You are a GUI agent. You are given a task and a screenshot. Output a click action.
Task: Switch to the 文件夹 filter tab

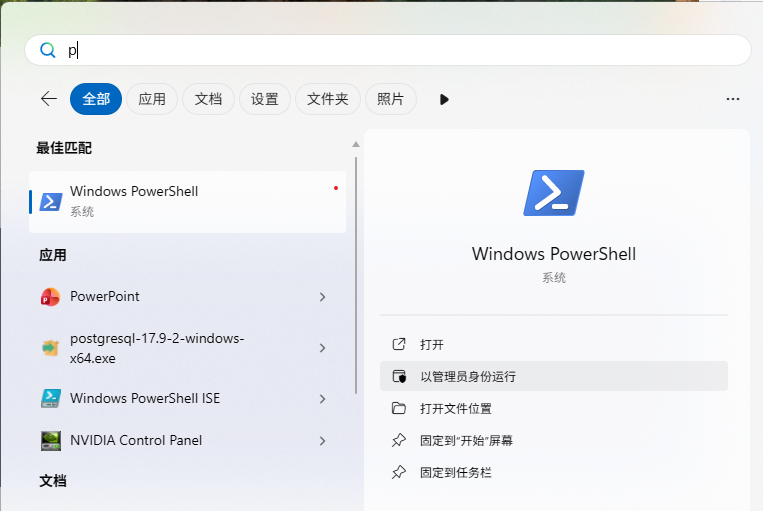coord(327,99)
